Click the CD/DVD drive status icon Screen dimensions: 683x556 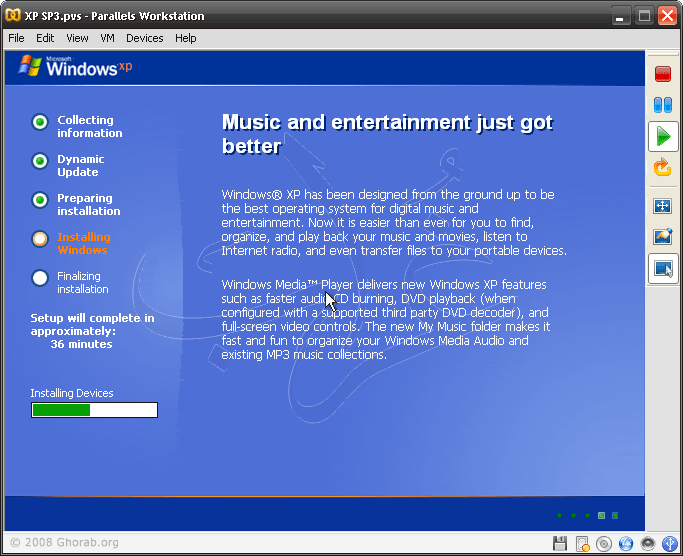[604, 543]
